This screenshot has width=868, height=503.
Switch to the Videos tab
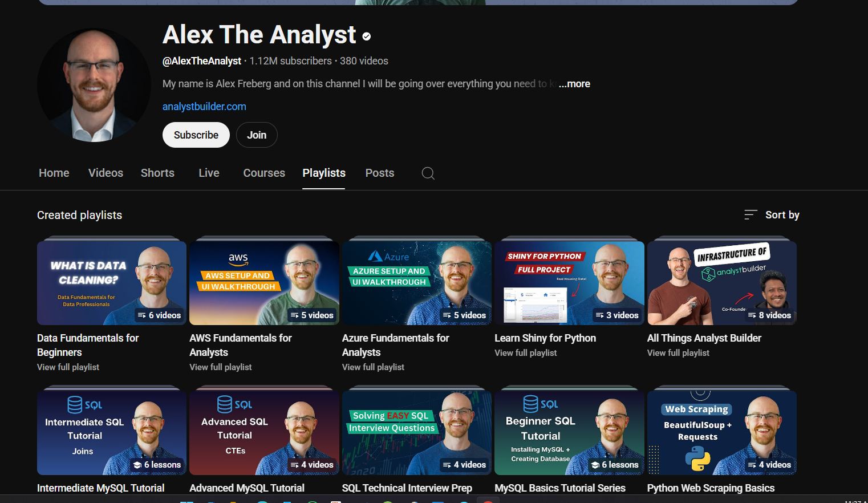tap(106, 173)
